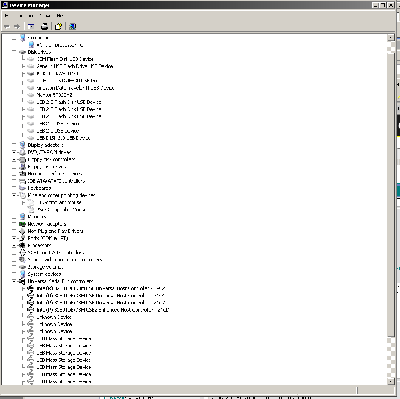This screenshot has width=400, height=399.
Task: Click the Back arrow in the toolbar
Action: (6, 26)
